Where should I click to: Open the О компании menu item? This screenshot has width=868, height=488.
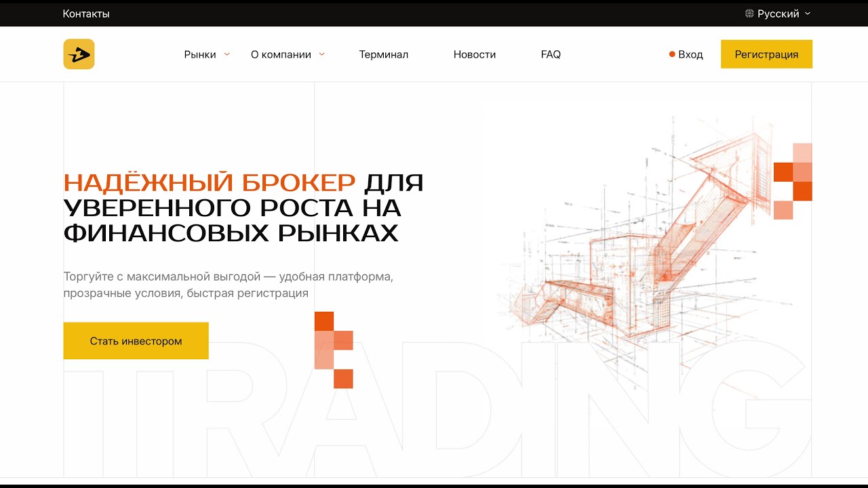tap(281, 55)
